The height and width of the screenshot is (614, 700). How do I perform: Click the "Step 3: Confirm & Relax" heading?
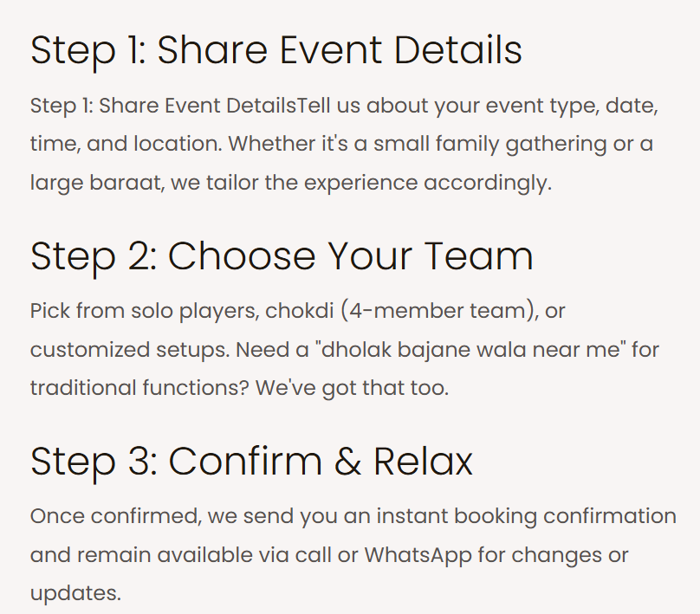(x=251, y=462)
